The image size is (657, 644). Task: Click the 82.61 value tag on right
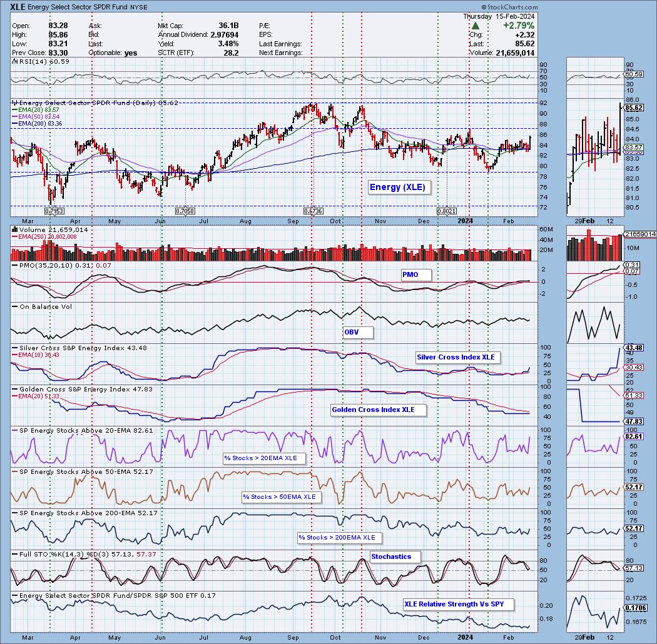(x=633, y=436)
